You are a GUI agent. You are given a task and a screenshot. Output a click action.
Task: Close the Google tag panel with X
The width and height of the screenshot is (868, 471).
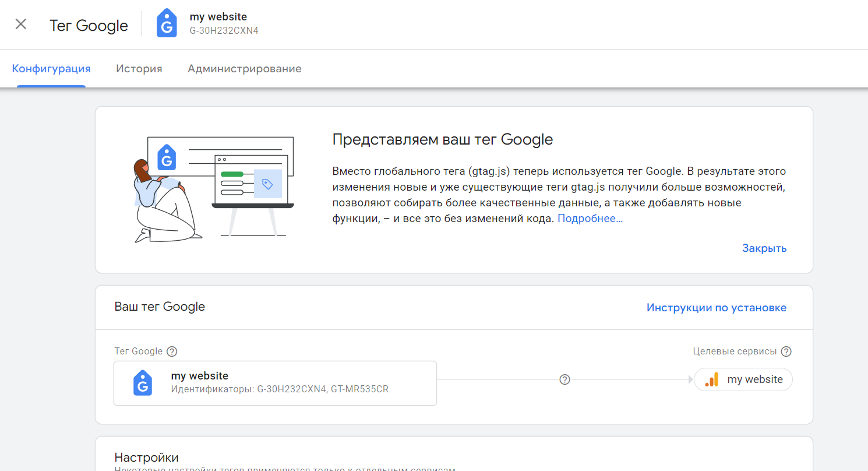[21, 24]
